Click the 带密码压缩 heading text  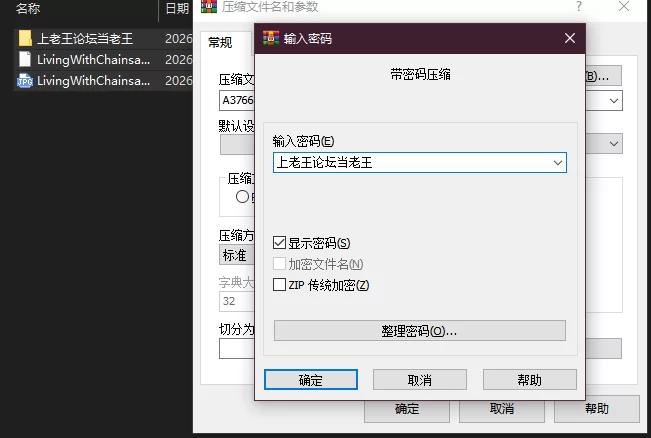420,74
